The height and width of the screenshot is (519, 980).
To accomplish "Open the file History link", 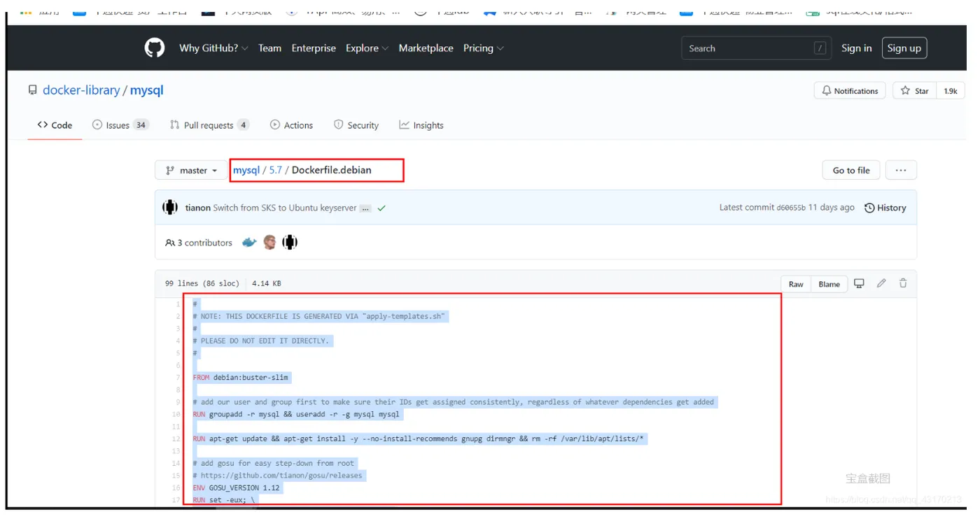I will coord(885,208).
